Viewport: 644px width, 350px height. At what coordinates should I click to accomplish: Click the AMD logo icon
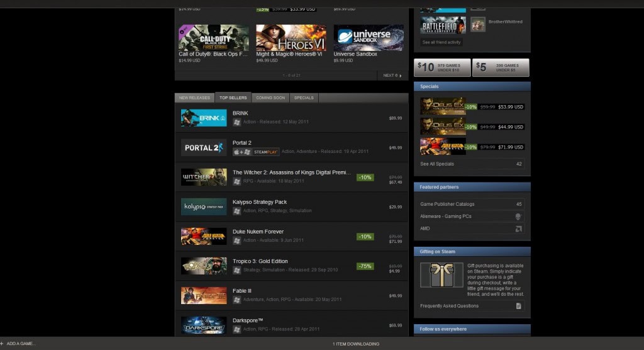click(x=519, y=229)
